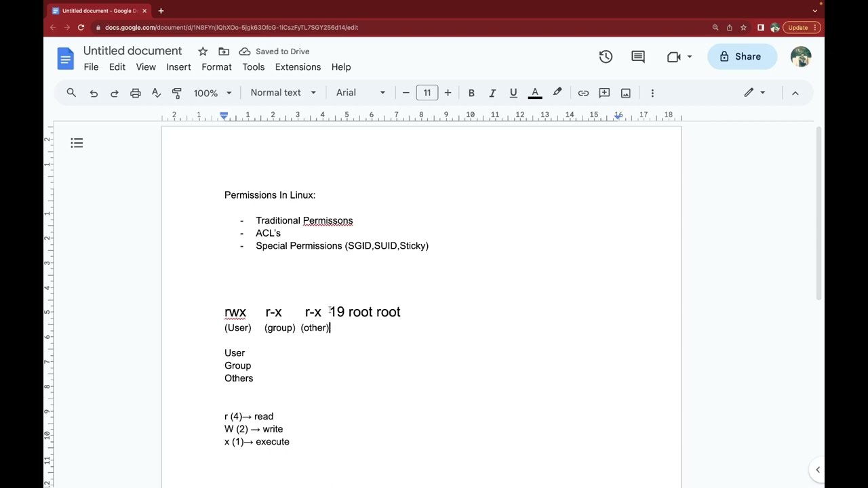
Task: Go back in browser history
Action: pyautogui.click(x=53, y=28)
